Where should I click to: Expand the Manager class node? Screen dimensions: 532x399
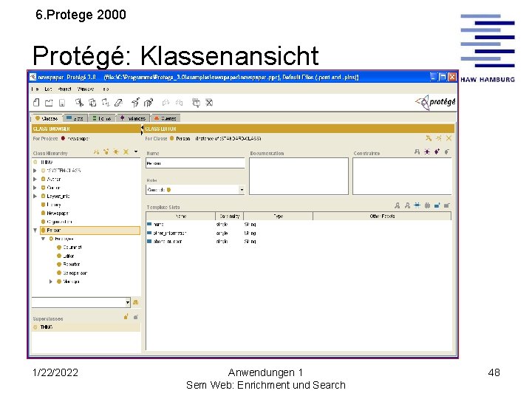51,282
